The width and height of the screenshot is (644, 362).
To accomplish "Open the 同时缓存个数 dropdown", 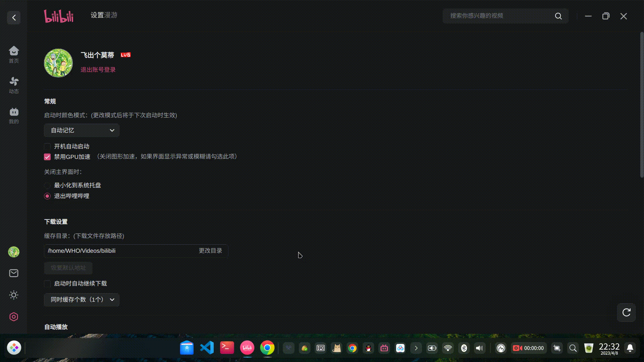I will [x=82, y=300].
